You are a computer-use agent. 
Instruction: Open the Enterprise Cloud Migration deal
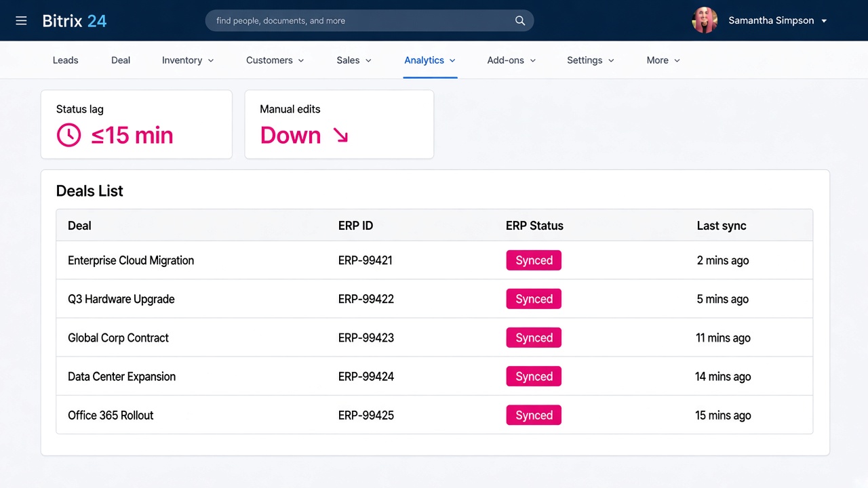click(x=131, y=260)
